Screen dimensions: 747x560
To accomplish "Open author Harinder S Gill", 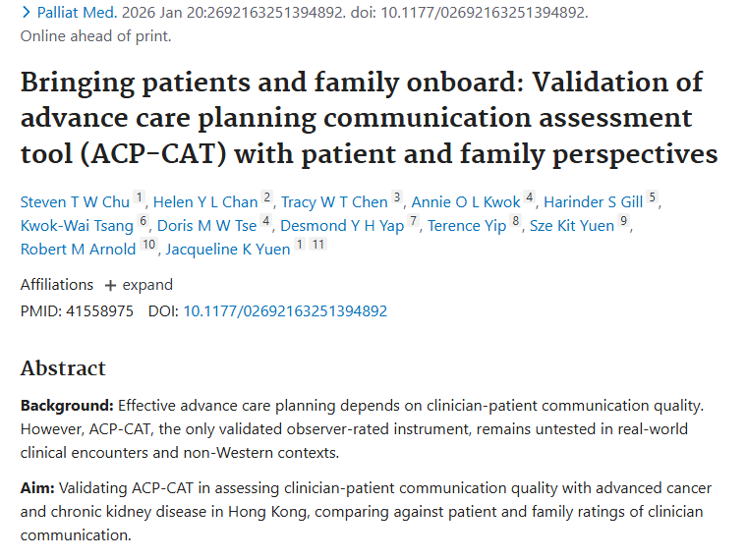I will [x=593, y=202].
